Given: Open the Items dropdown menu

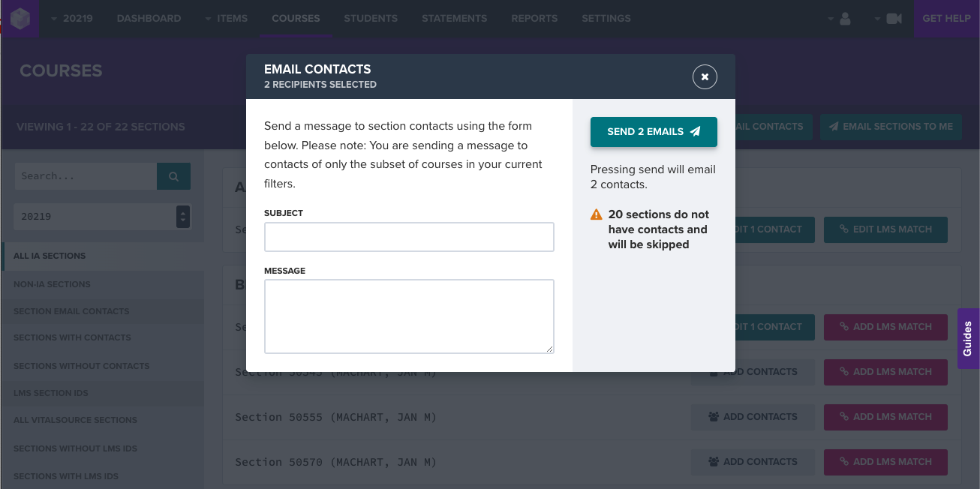Looking at the screenshot, I should point(226,19).
